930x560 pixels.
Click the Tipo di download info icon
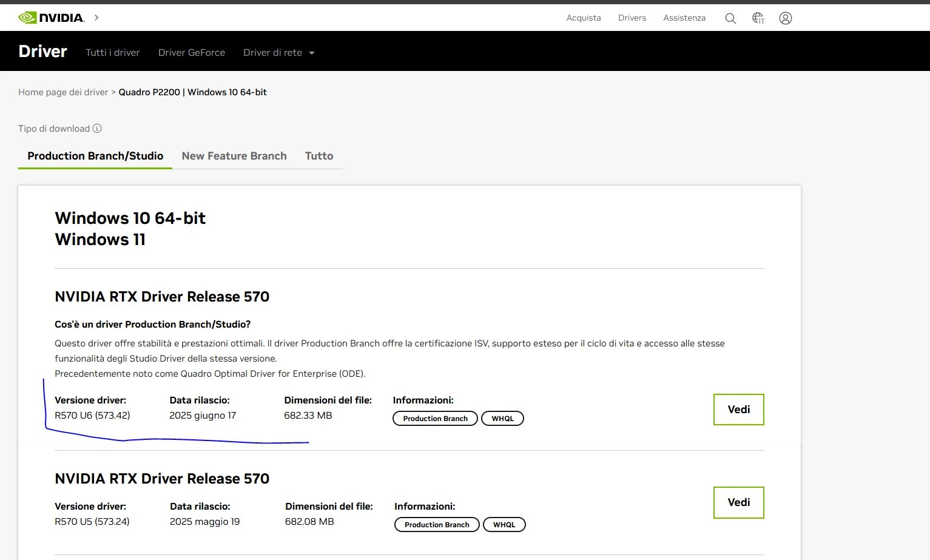97,129
